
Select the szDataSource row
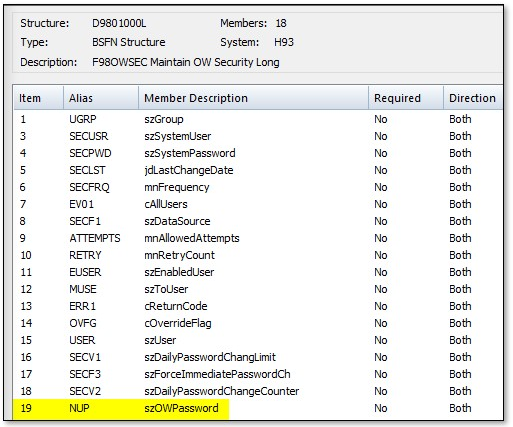(x=258, y=221)
